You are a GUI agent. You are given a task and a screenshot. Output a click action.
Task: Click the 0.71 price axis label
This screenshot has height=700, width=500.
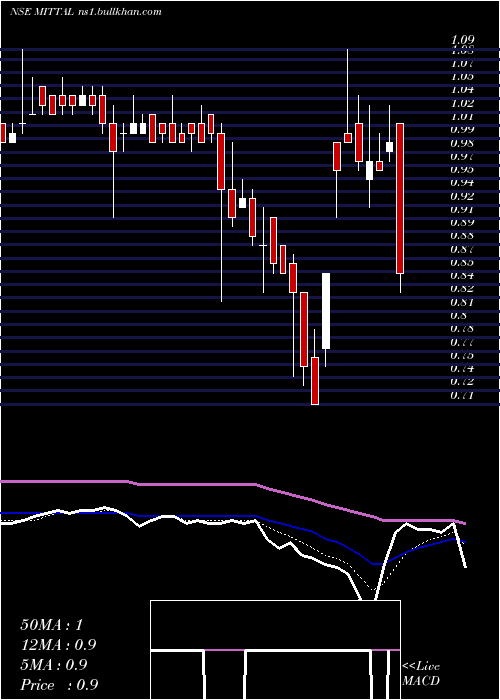tap(462, 396)
